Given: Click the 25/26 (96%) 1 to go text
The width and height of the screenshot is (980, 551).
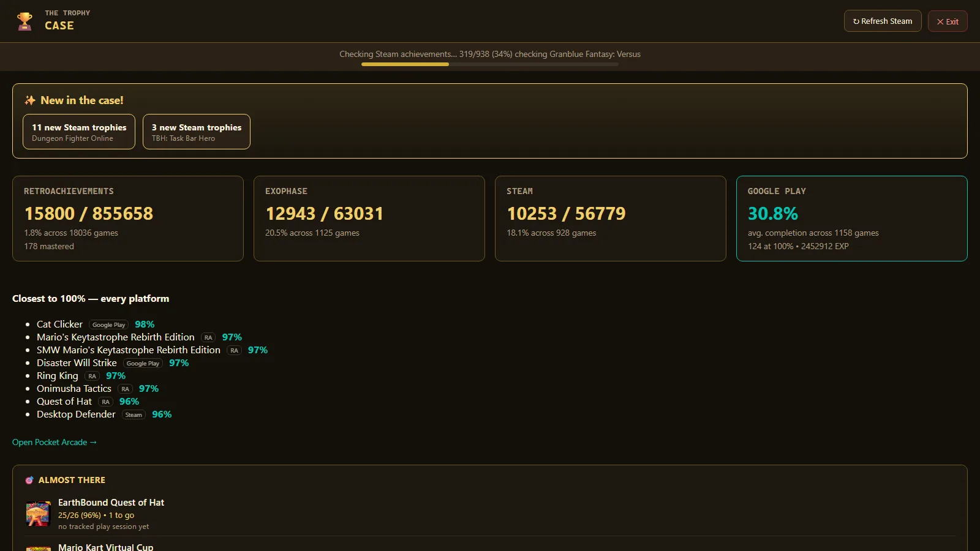Looking at the screenshot, I should click(96, 515).
